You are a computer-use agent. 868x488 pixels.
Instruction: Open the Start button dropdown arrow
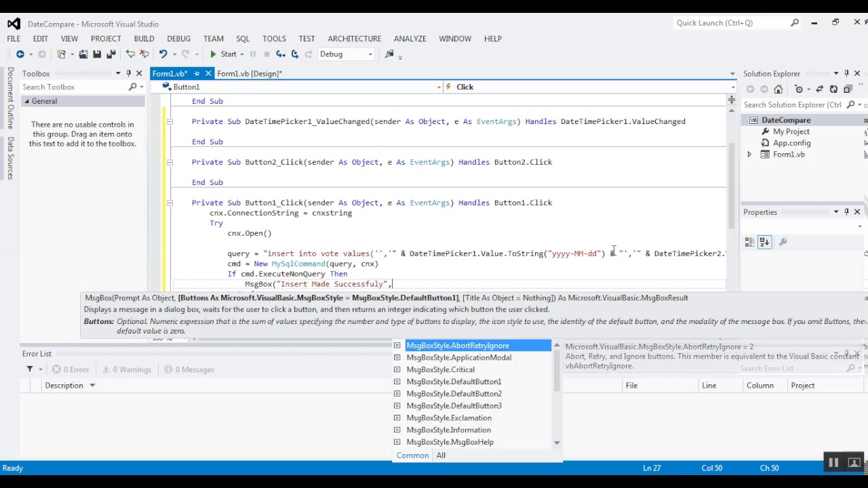tap(242, 54)
